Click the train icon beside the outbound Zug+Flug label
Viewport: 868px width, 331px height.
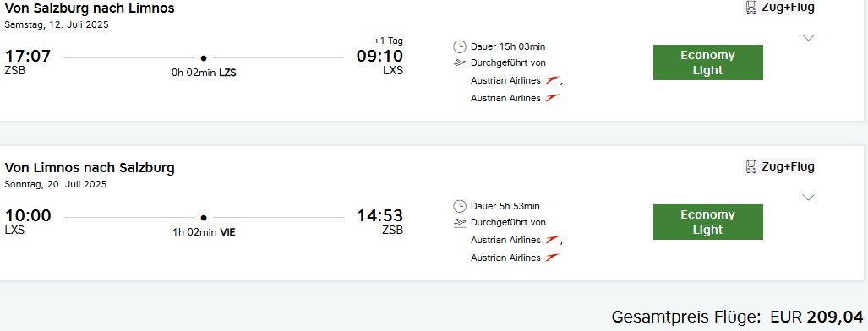coord(751,8)
